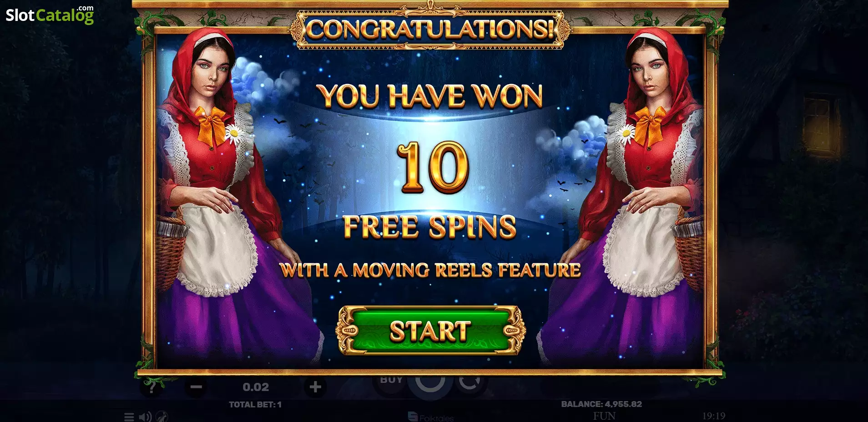This screenshot has width=868, height=422.
Task: Open the SlotCatalog.com logo link
Action: point(50,15)
